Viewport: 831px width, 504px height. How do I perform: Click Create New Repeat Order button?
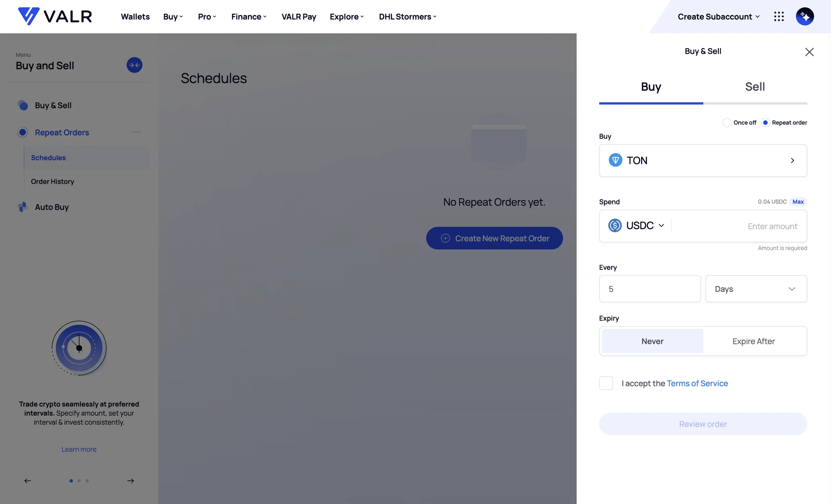pyautogui.click(x=494, y=238)
